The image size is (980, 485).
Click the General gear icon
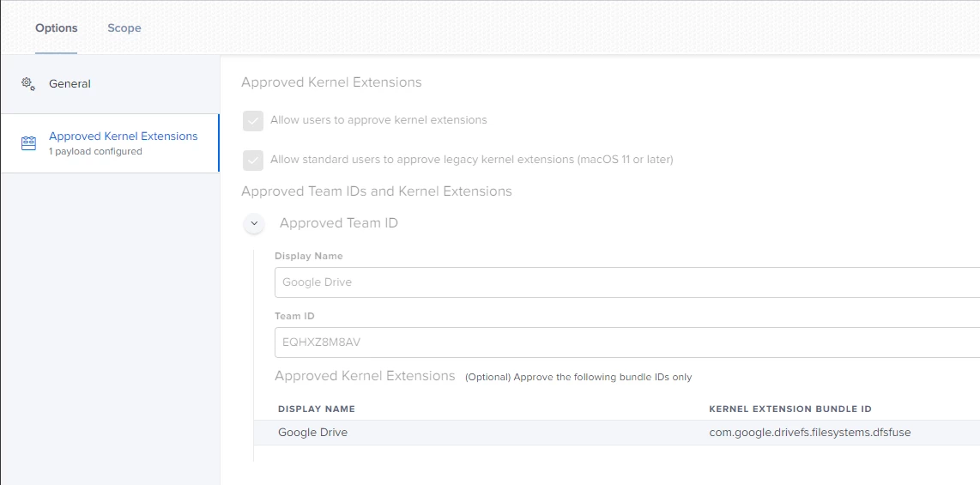[28, 84]
